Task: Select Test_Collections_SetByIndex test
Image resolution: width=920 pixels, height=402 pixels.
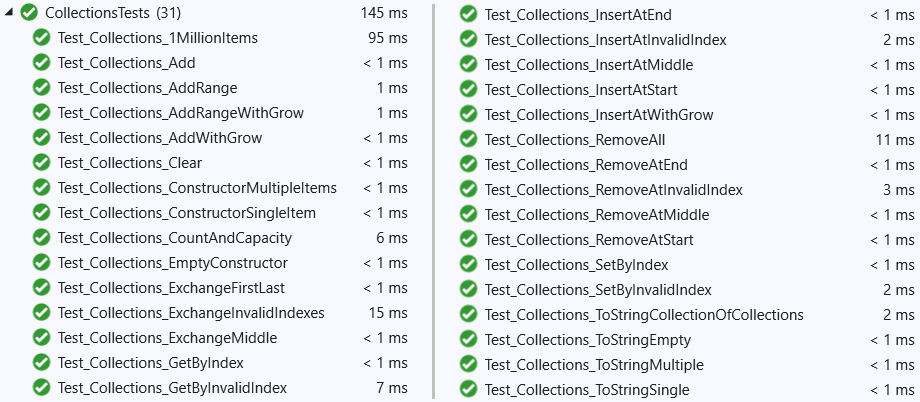Action: pos(576,265)
